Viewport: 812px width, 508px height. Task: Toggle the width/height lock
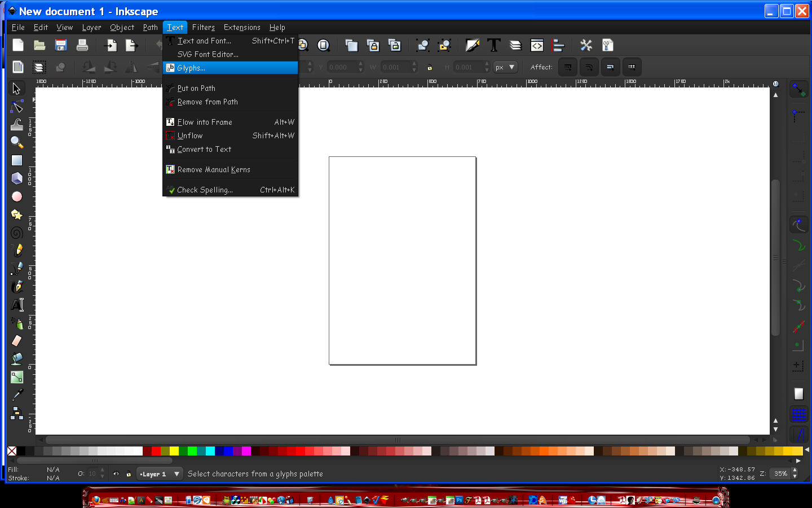pyautogui.click(x=430, y=68)
